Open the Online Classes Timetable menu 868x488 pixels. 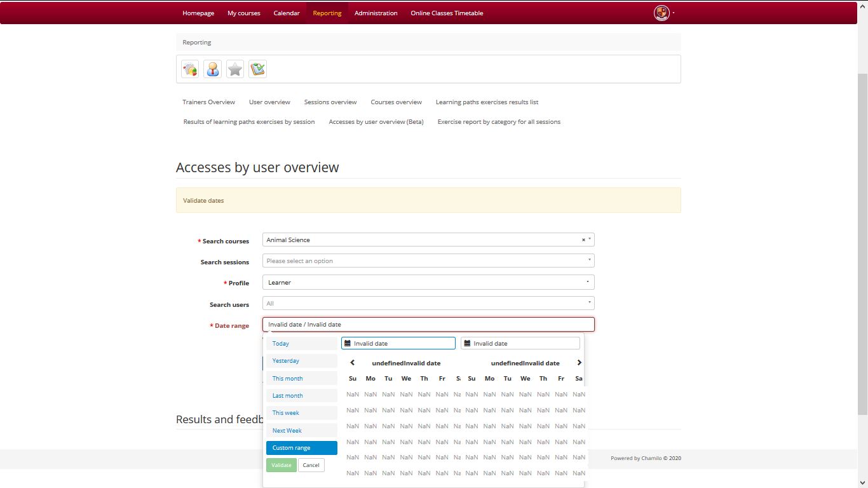447,13
